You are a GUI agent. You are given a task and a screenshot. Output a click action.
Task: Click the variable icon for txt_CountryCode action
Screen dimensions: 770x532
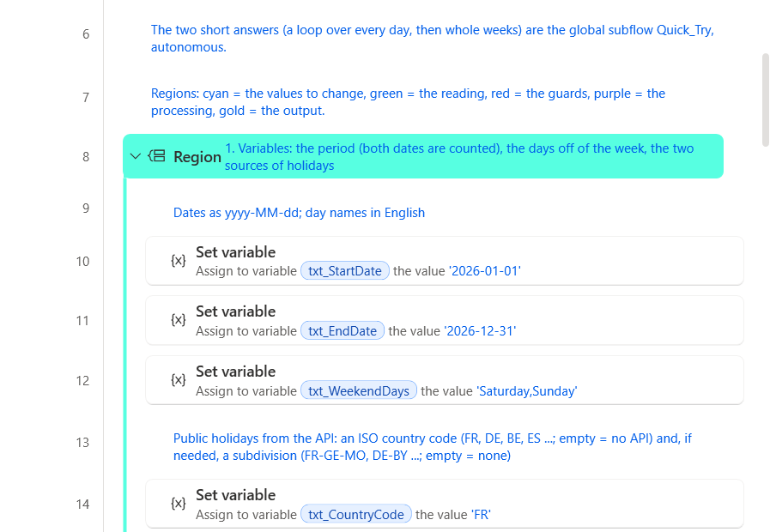179,504
